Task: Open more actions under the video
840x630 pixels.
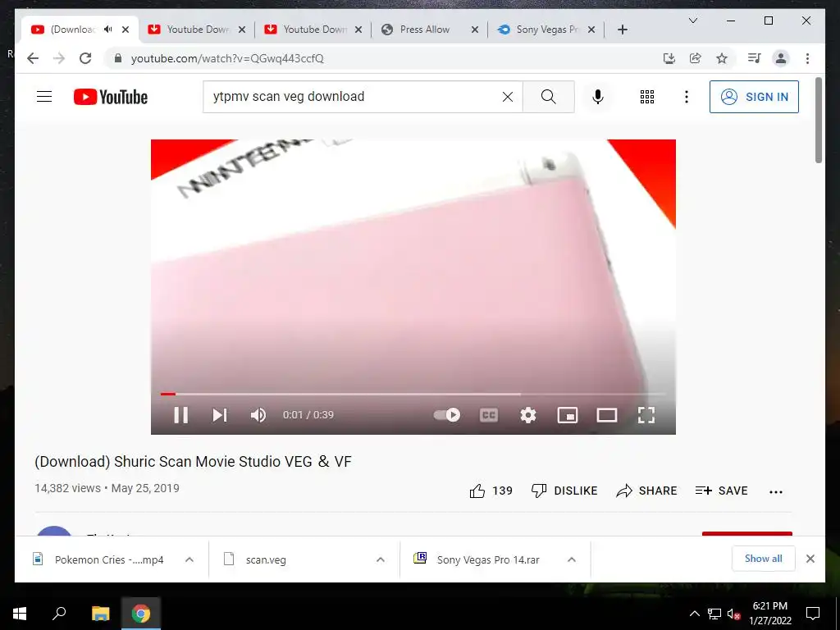Action: 776,492
